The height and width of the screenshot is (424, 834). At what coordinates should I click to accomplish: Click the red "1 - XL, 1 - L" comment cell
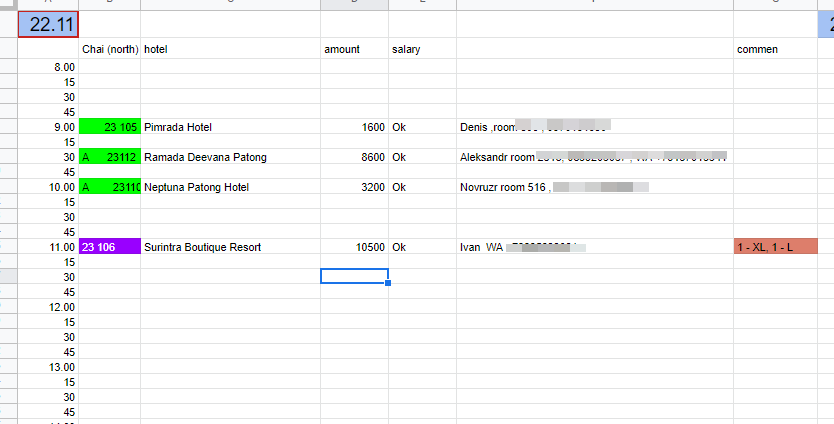(775, 247)
